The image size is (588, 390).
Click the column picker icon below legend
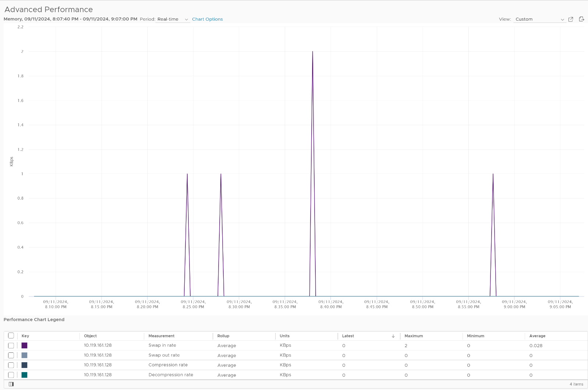pyautogui.click(x=11, y=384)
